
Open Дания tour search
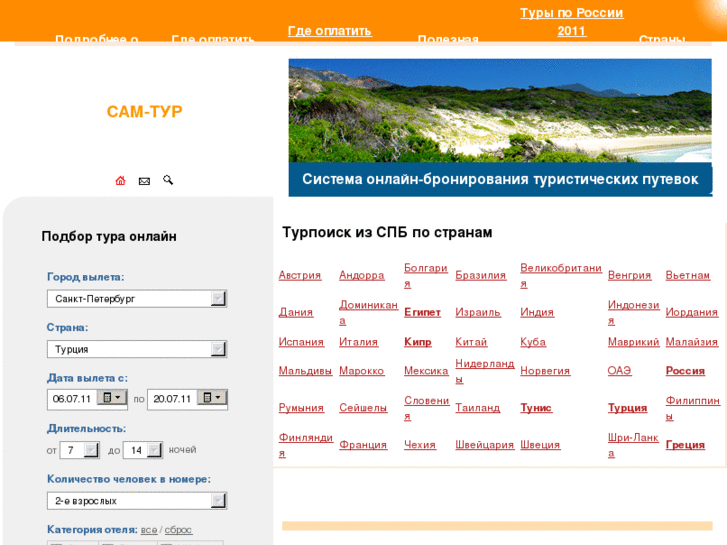296,312
